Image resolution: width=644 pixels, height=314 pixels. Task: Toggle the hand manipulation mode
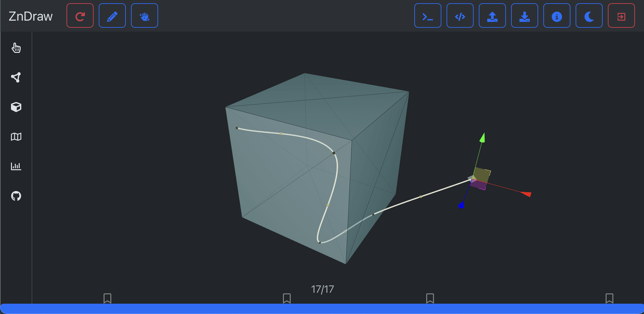[144, 15]
